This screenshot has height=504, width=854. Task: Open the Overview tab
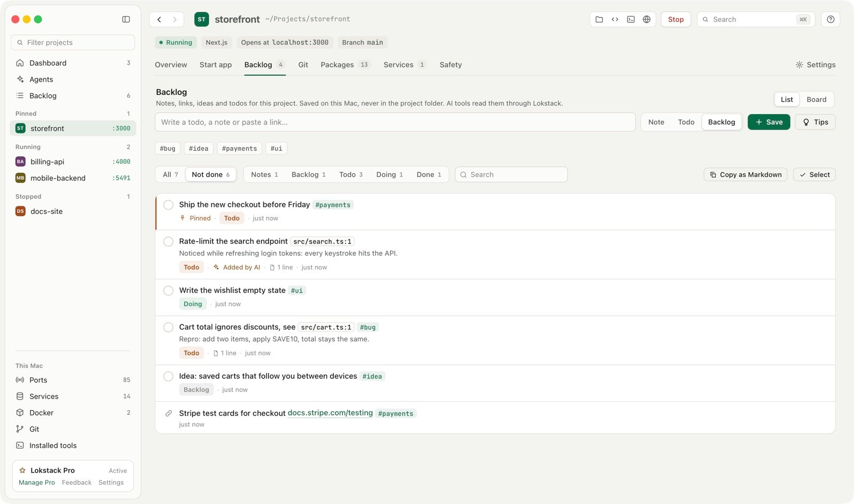[x=171, y=65]
